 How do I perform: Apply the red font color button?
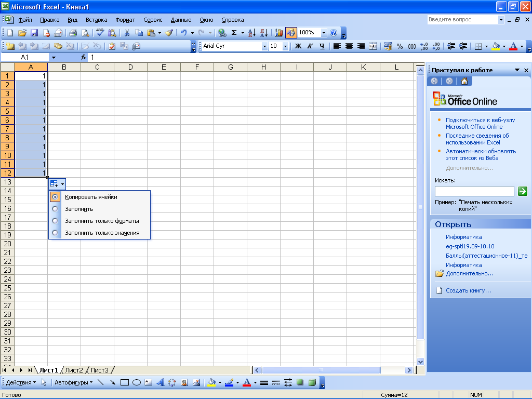(x=513, y=46)
